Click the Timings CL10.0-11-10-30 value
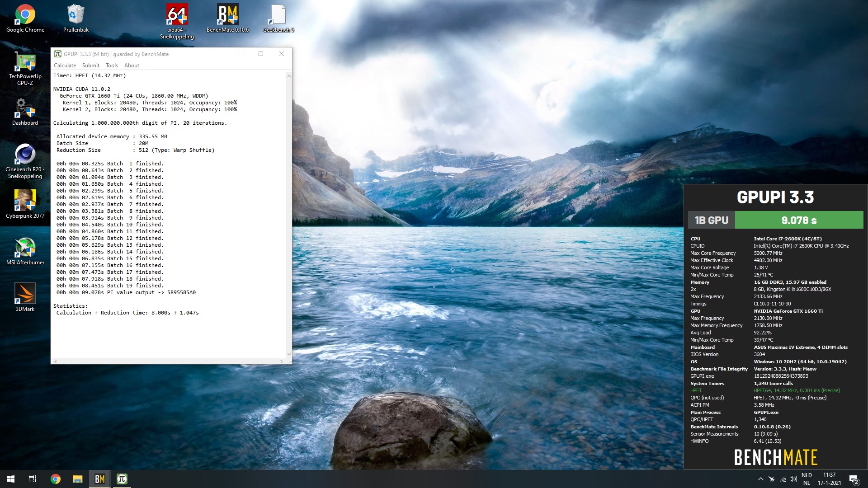 pos(772,304)
